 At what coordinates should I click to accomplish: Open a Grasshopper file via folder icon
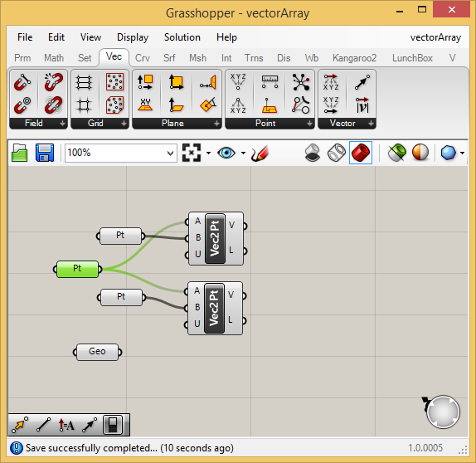pyautogui.click(x=20, y=153)
